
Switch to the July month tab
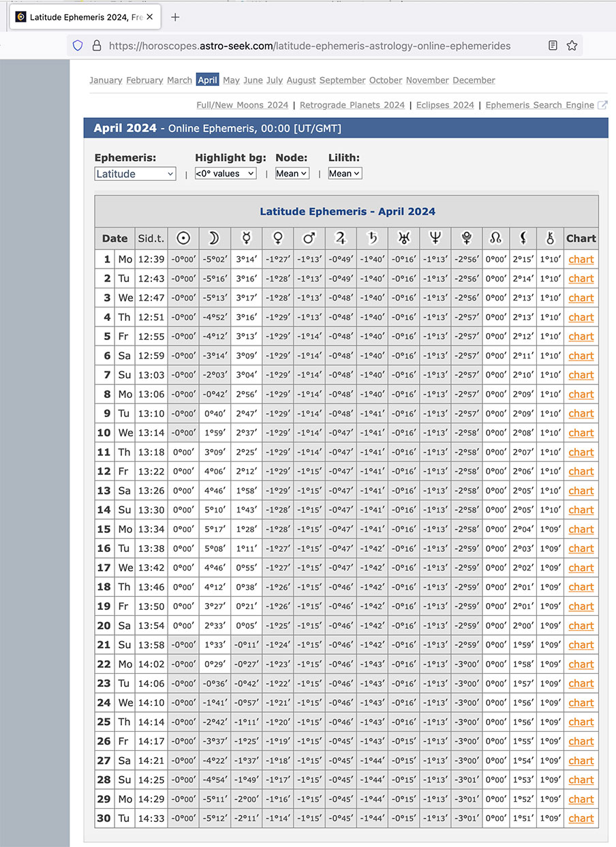(275, 80)
